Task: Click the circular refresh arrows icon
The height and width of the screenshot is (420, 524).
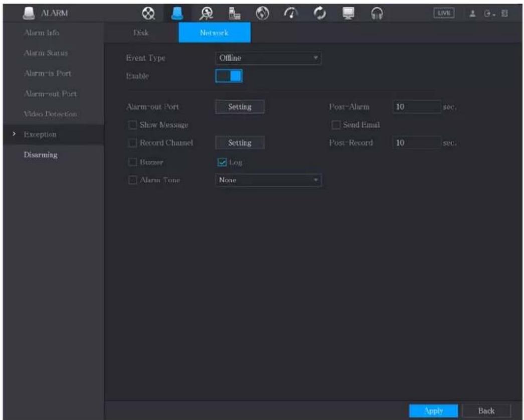Action: (x=320, y=14)
